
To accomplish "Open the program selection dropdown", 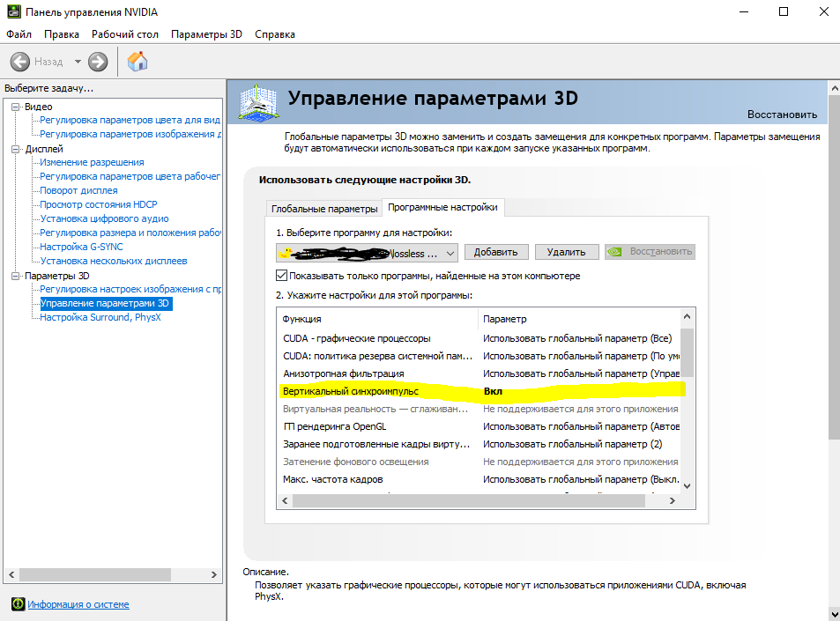I will tap(367, 253).
